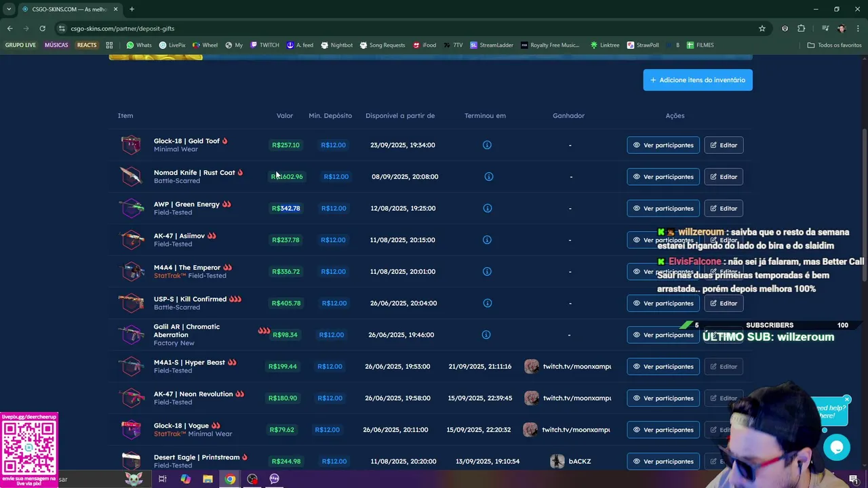
Task: Open Todos os favoritos folder
Action: tap(834, 45)
